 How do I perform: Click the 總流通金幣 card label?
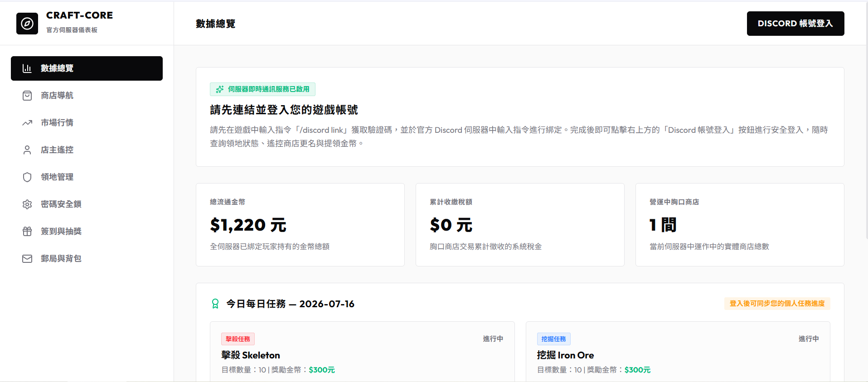coord(228,202)
